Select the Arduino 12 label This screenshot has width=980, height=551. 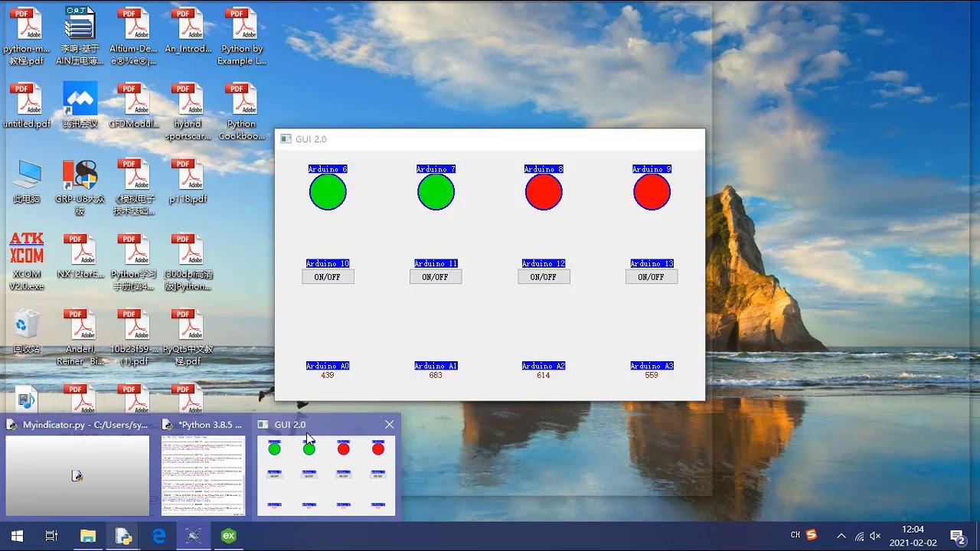(x=544, y=263)
